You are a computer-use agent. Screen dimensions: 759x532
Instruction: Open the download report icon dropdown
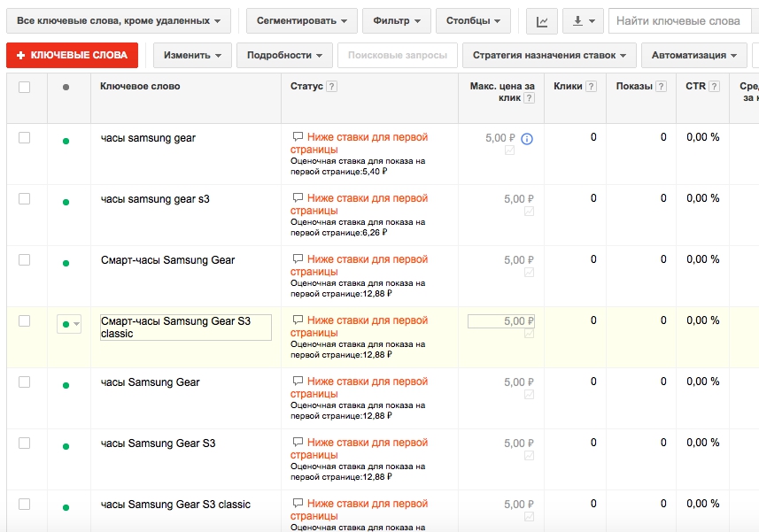click(x=583, y=20)
